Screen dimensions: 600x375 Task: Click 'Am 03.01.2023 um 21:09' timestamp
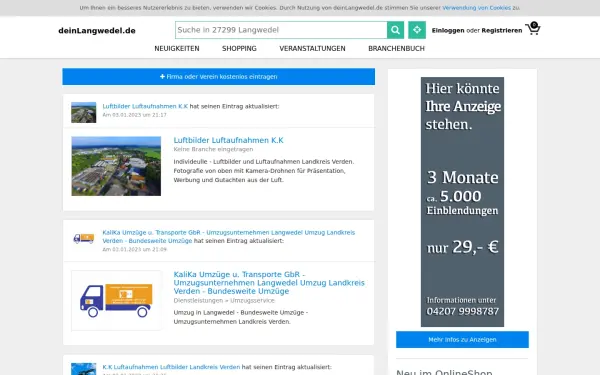(x=134, y=249)
